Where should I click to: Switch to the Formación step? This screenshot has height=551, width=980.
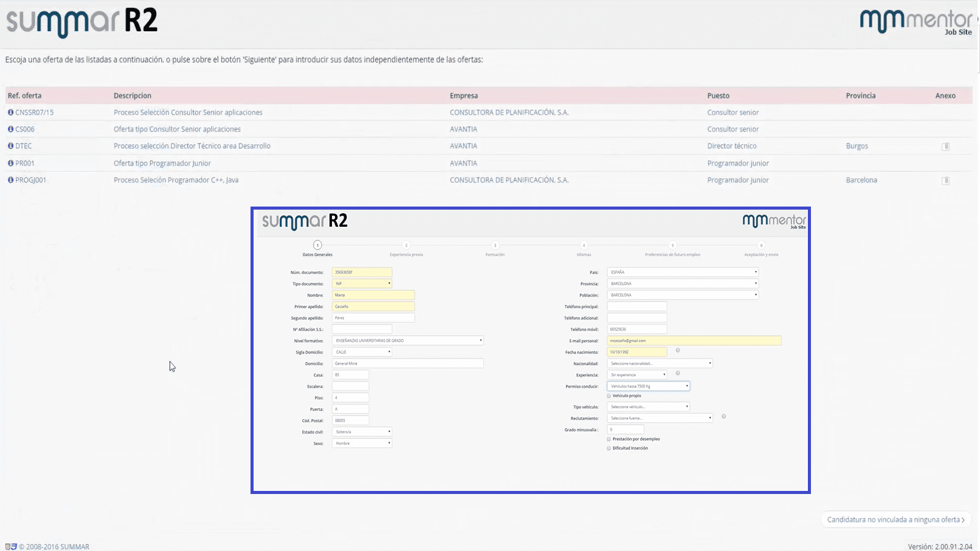click(x=495, y=249)
